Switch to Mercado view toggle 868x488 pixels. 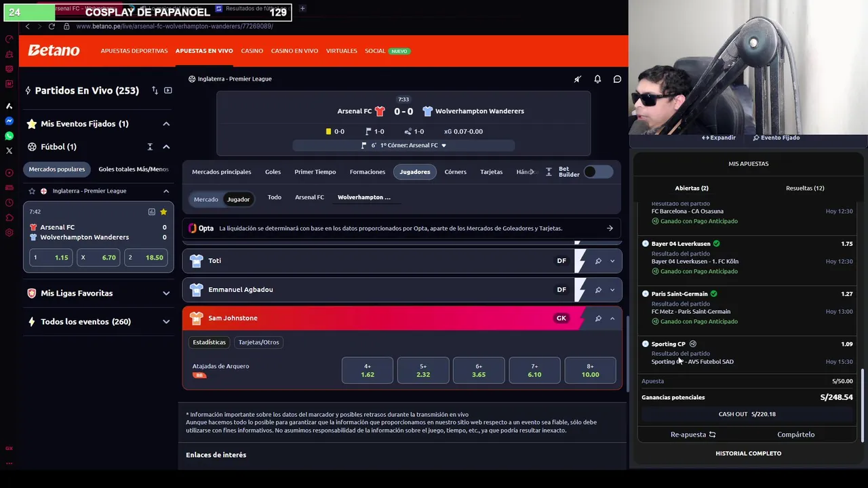(x=206, y=199)
